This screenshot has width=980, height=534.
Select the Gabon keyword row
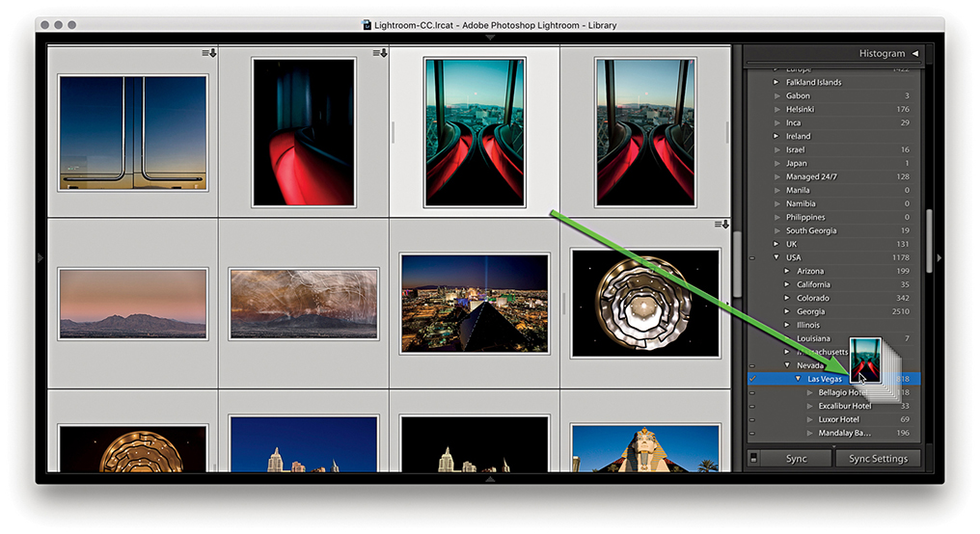(833, 95)
